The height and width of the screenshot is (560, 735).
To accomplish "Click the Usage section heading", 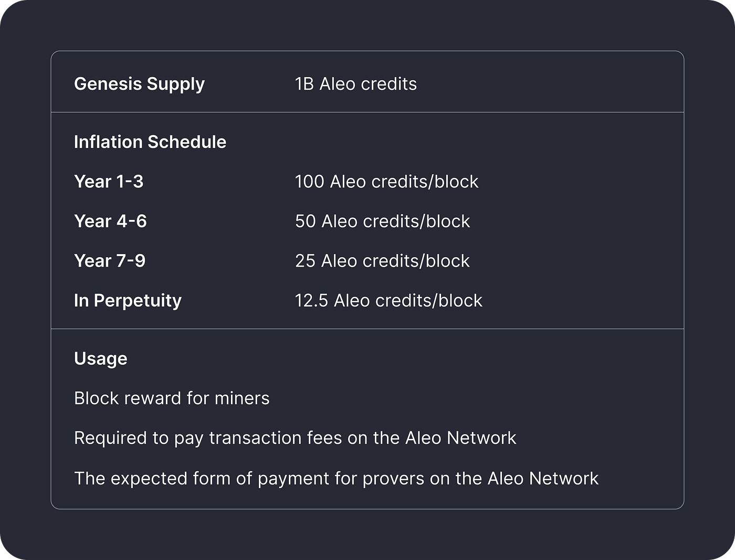I will (101, 358).
